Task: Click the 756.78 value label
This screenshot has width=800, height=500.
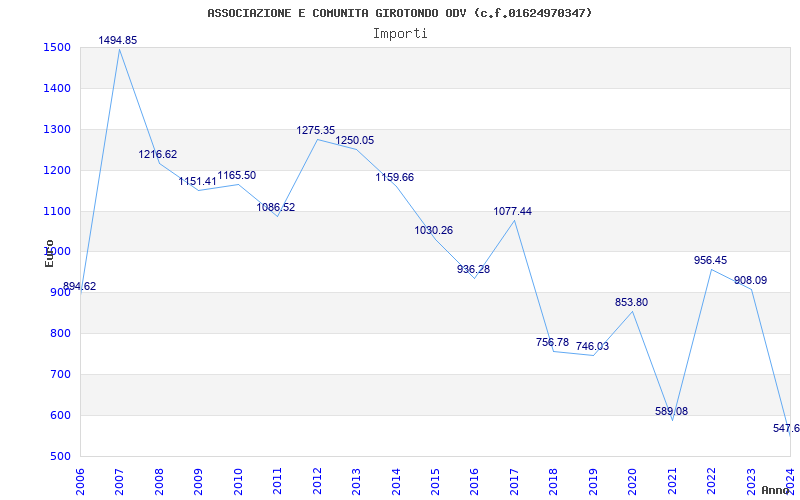Action: pyautogui.click(x=553, y=342)
